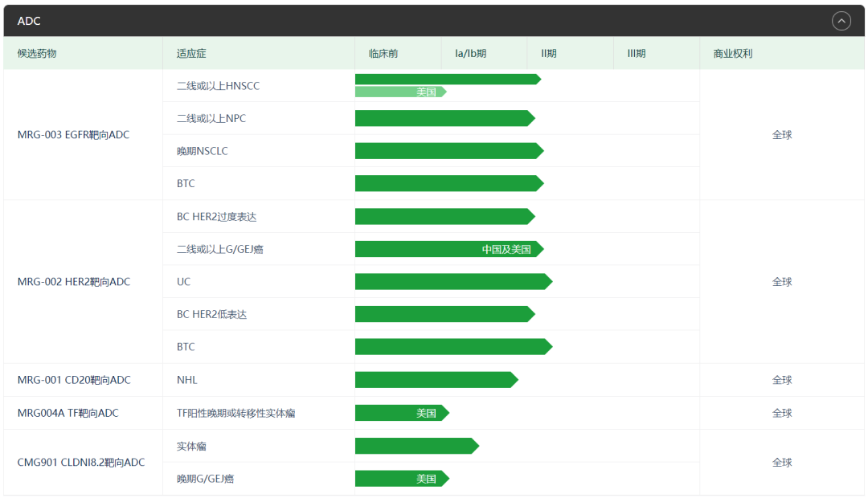Click 全球 rights for MRG004A
Screen dimensions: 868x498
click(782, 413)
